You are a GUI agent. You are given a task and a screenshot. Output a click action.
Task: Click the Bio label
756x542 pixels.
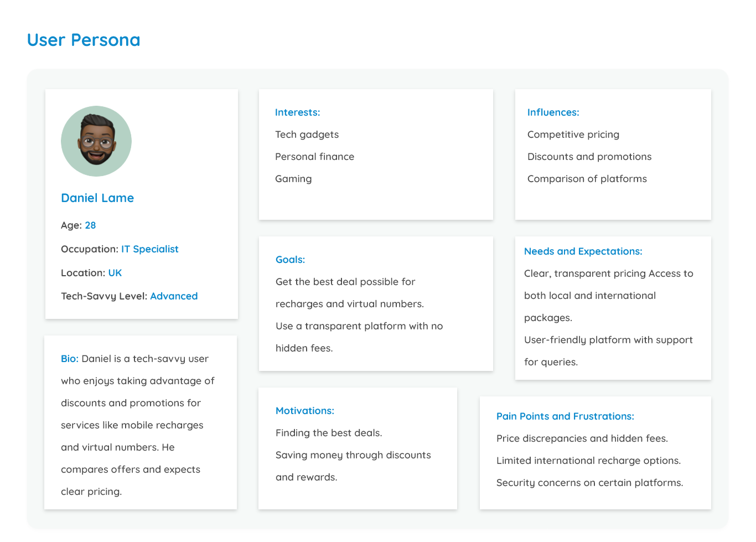(70, 359)
